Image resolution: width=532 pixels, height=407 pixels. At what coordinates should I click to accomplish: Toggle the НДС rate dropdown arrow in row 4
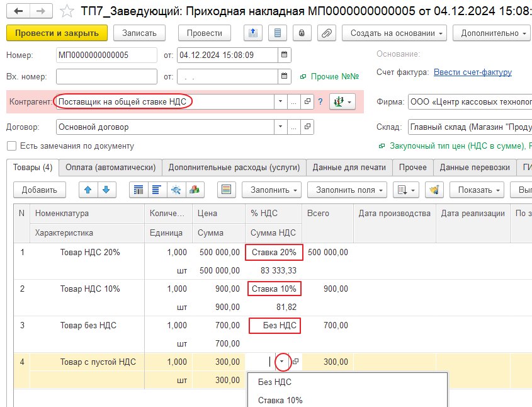281,362
